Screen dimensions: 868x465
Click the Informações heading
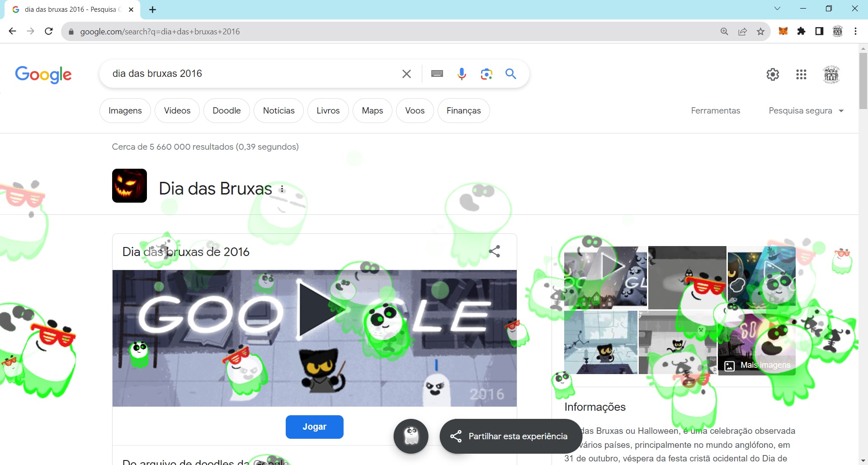[595, 407]
